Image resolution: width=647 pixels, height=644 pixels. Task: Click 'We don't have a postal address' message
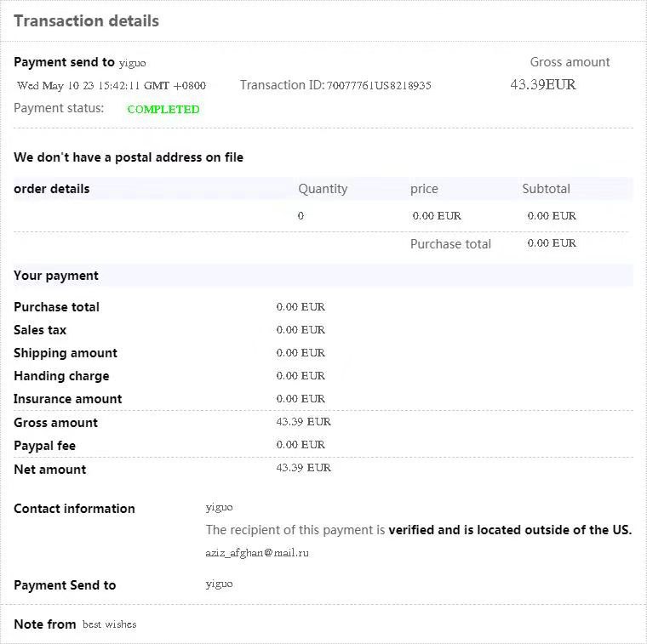pyautogui.click(x=129, y=157)
